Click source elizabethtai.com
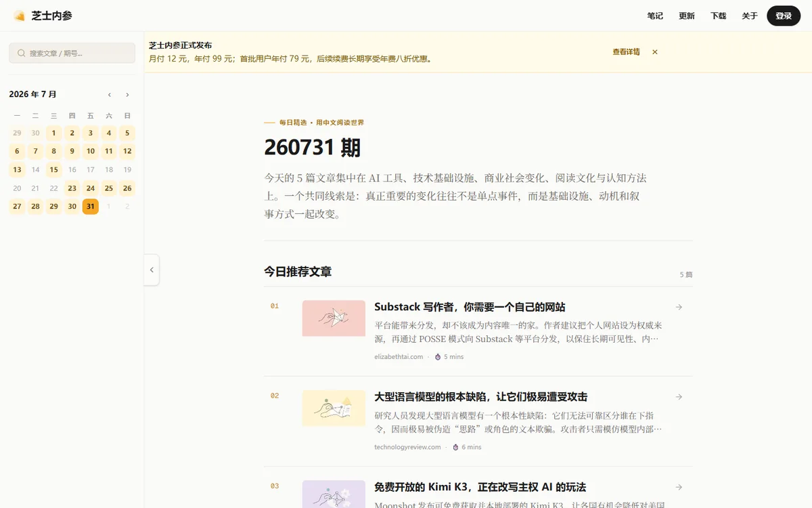This screenshot has width=812, height=508. pos(399,357)
